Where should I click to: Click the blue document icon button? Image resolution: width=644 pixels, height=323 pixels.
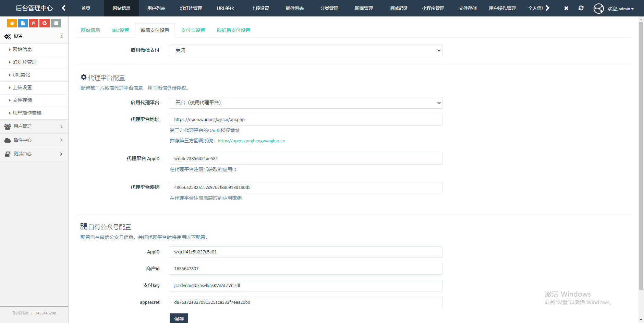click(23, 23)
